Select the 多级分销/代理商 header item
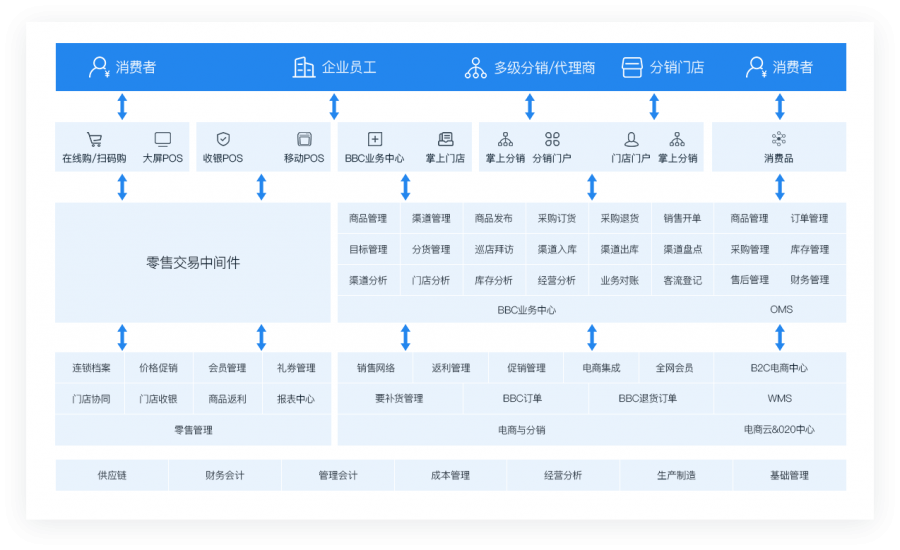The width and height of the screenshot is (900, 550). 530,67
